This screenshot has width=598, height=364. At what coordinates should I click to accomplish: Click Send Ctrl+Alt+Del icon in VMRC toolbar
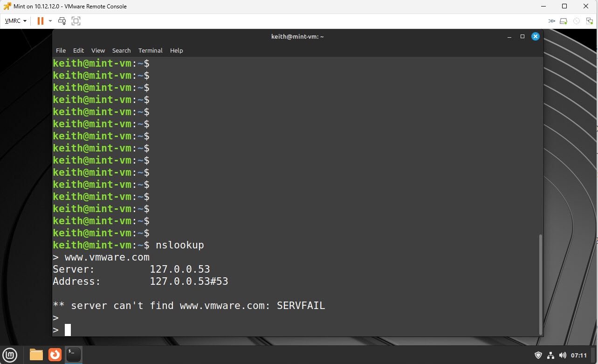(62, 21)
